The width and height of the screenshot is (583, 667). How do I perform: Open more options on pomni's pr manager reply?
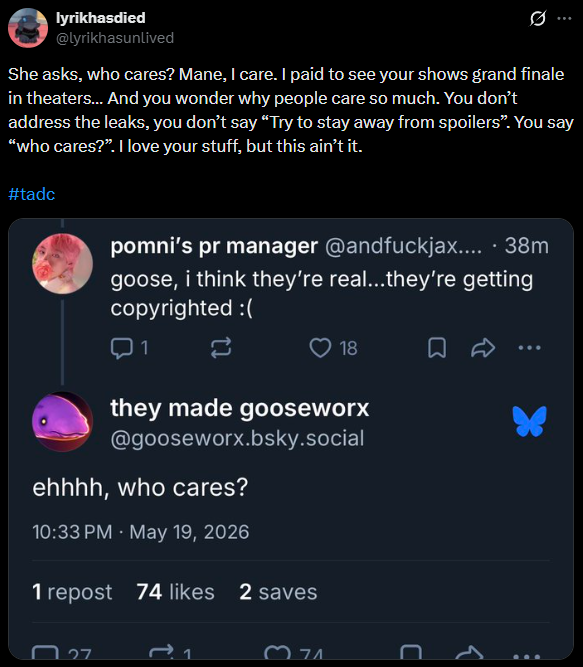coord(529,348)
